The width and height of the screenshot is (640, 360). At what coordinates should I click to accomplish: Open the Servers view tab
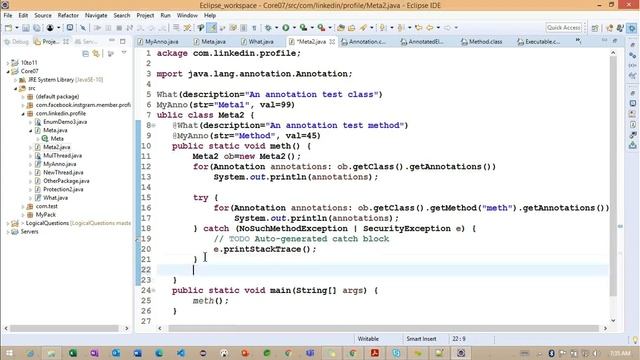point(86,42)
